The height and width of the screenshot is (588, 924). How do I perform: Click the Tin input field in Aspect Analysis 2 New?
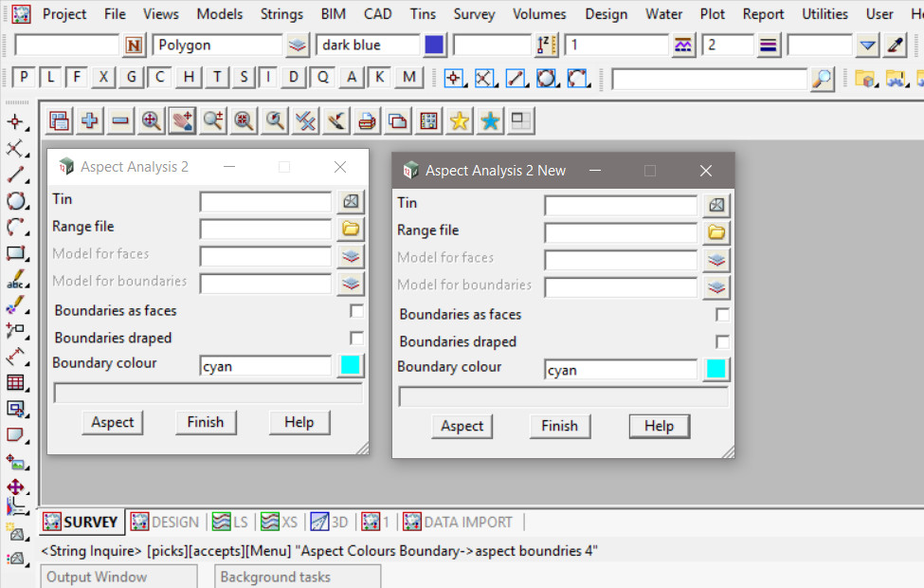click(620, 205)
